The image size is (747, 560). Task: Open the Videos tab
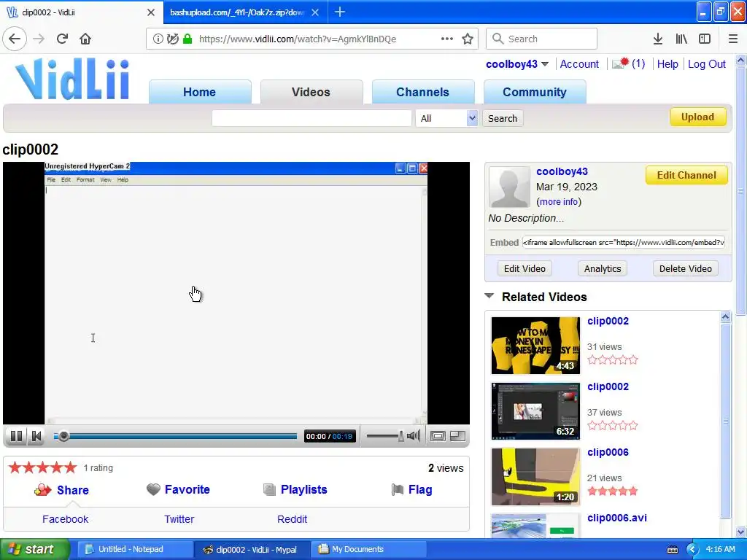[x=311, y=92]
